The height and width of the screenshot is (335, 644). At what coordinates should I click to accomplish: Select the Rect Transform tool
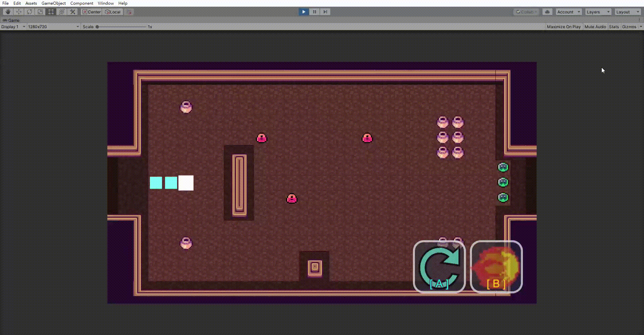click(51, 12)
